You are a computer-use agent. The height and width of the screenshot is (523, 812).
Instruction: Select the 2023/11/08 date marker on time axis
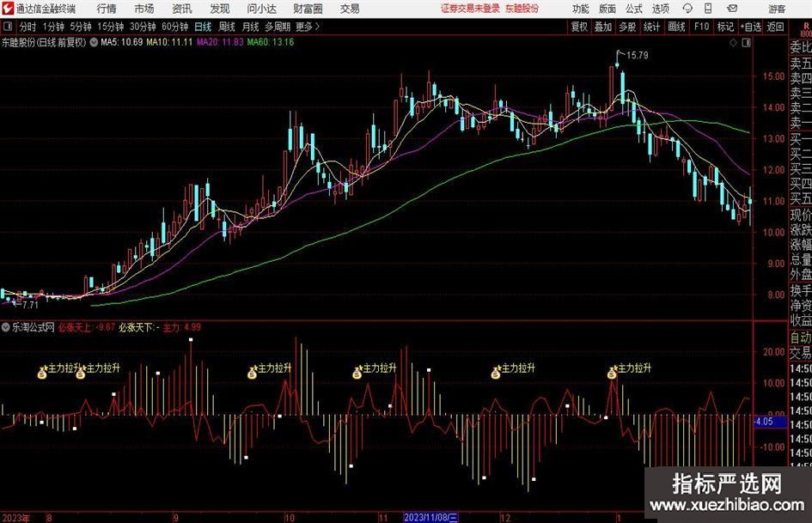434,518
